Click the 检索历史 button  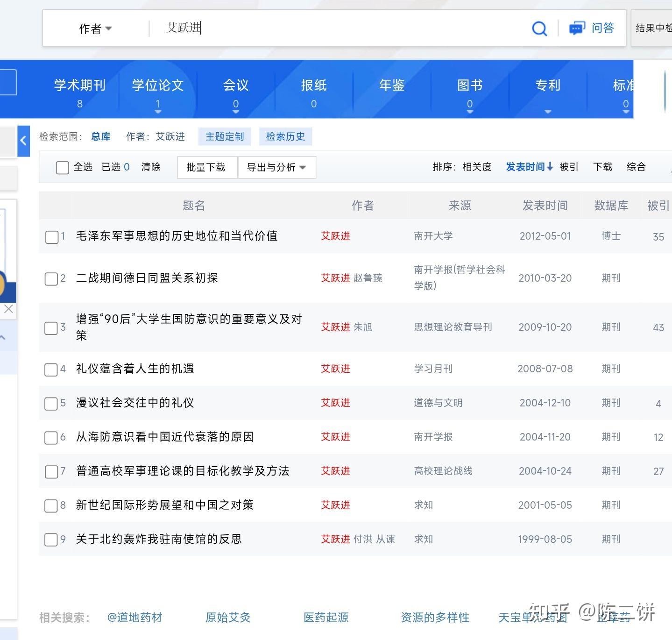[x=285, y=136]
